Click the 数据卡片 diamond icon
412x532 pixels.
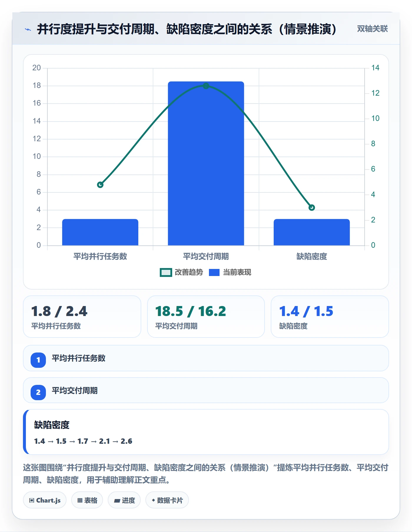pyautogui.click(x=153, y=500)
